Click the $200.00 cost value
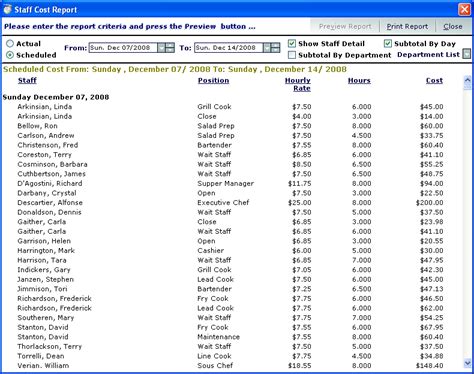The image size is (474, 374). (430, 203)
